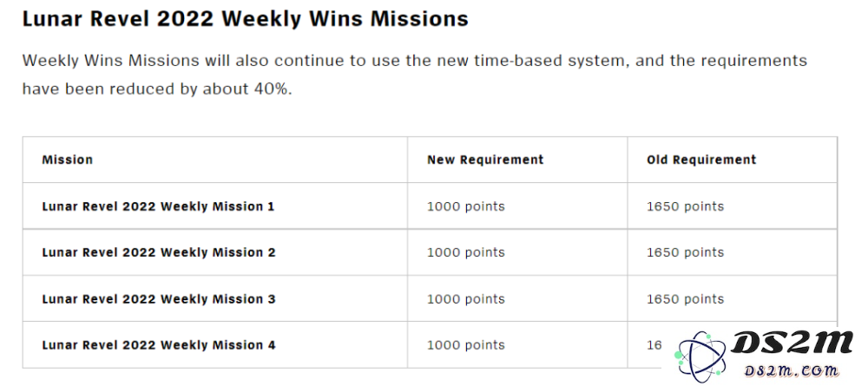This screenshot has height=386, width=868.
Task: Click 1000 points in Mission 4 row
Action: (x=466, y=345)
